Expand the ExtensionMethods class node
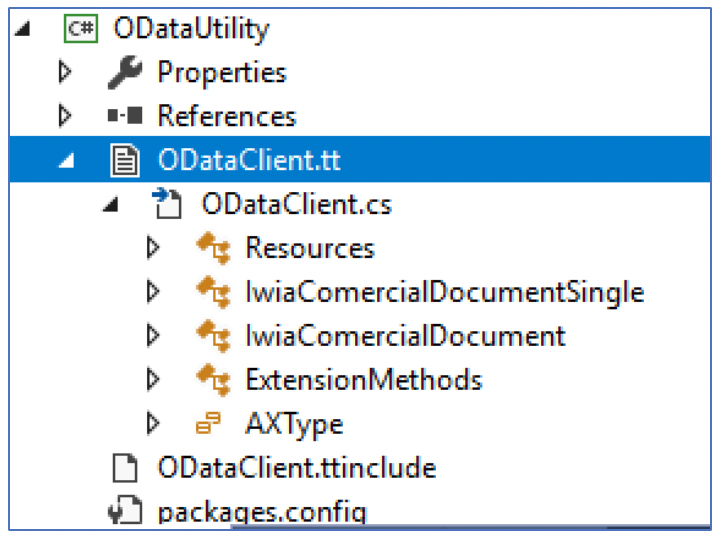This screenshot has width=724, height=542. (x=153, y=380)
